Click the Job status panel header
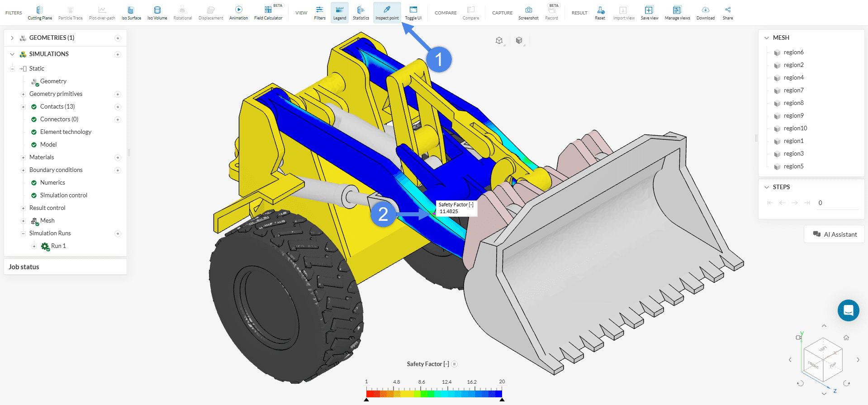 tap(24, 267)
